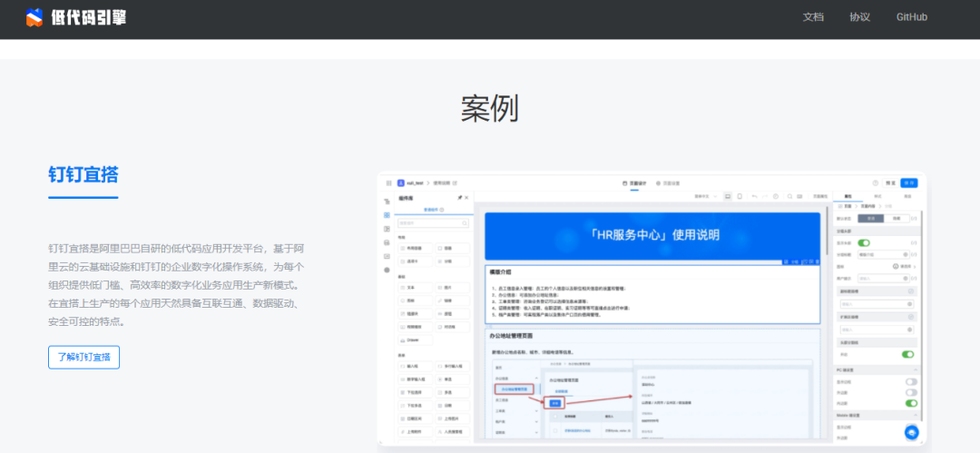Switch to mobile preview icon in toolbar

coord(740,196)
